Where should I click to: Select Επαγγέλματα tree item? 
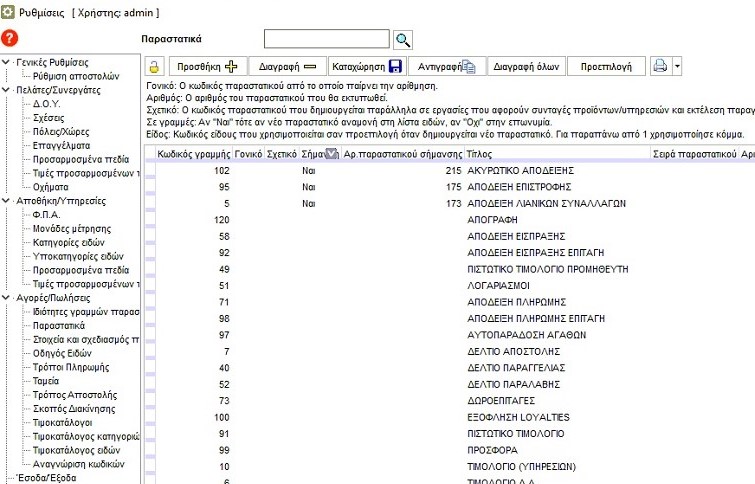pos(61,145)
